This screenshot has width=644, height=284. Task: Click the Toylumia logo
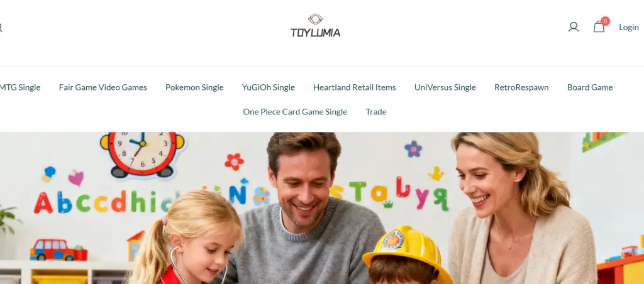pos(316,25)
